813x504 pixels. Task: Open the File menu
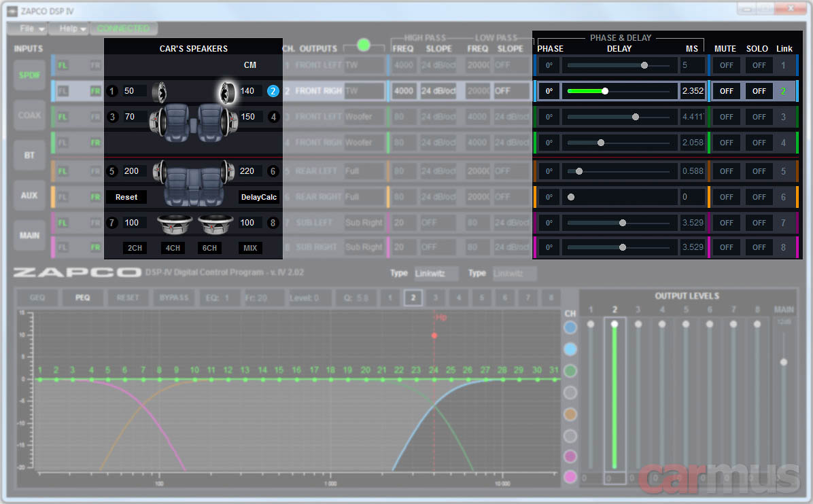click(27, 29)
